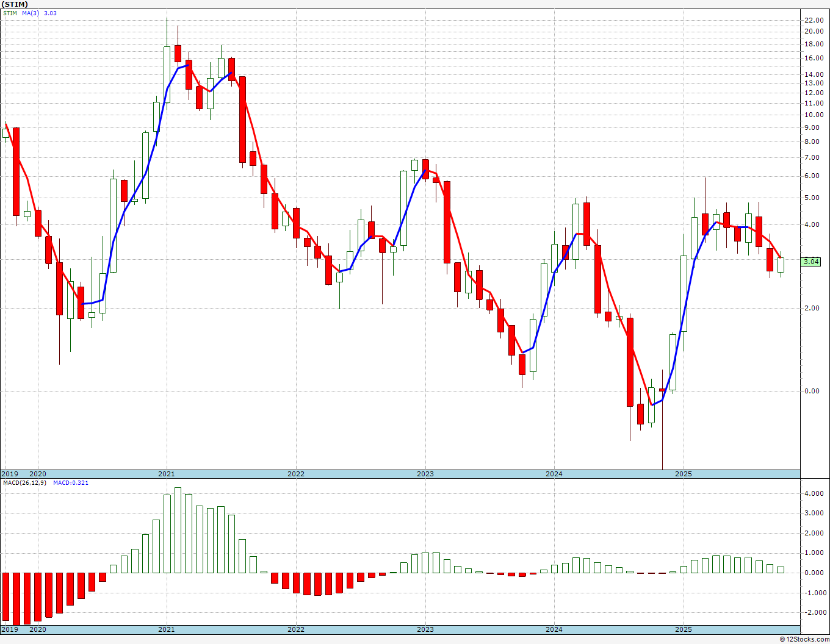This screenshot has width=830, height=644.
Task: Click the 1.000 MACD axis label
Action: pos(814,553)
